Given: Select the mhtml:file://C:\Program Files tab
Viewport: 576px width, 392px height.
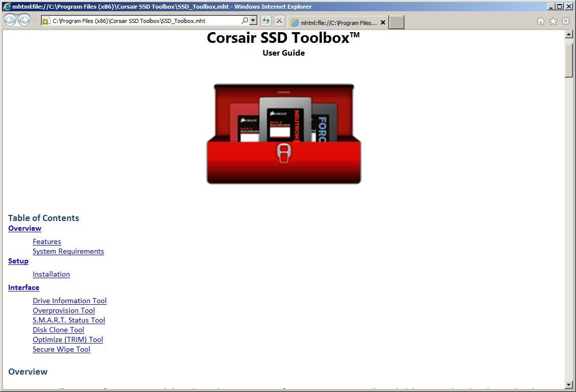Looking at the screenshot, I should click(338, 22).
